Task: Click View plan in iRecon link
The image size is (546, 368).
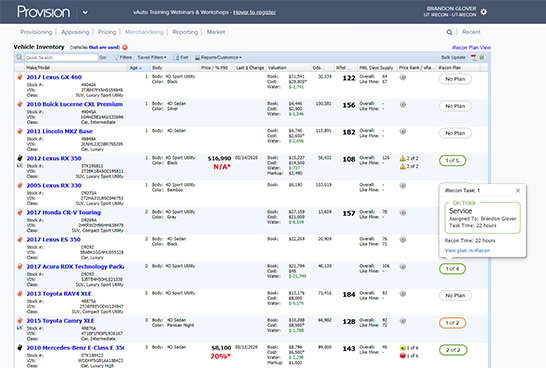Action: pyautogui.click(x=467, y=250)
